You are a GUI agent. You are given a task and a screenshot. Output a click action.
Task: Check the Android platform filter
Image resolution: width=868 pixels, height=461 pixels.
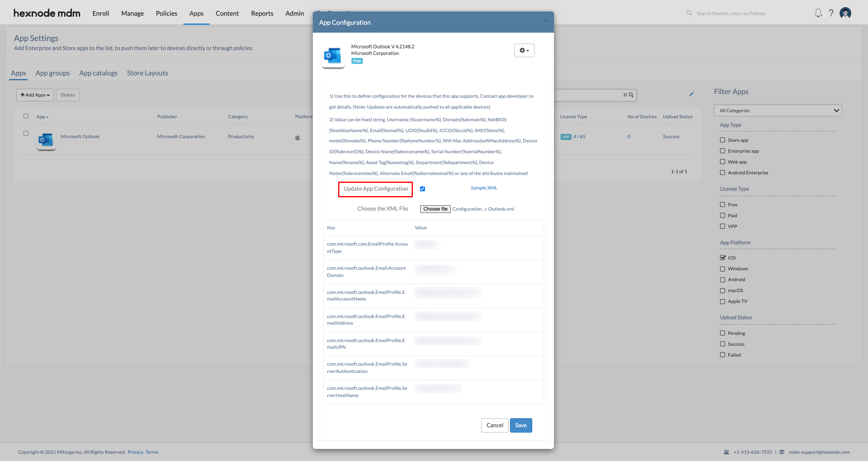[722, 280]
